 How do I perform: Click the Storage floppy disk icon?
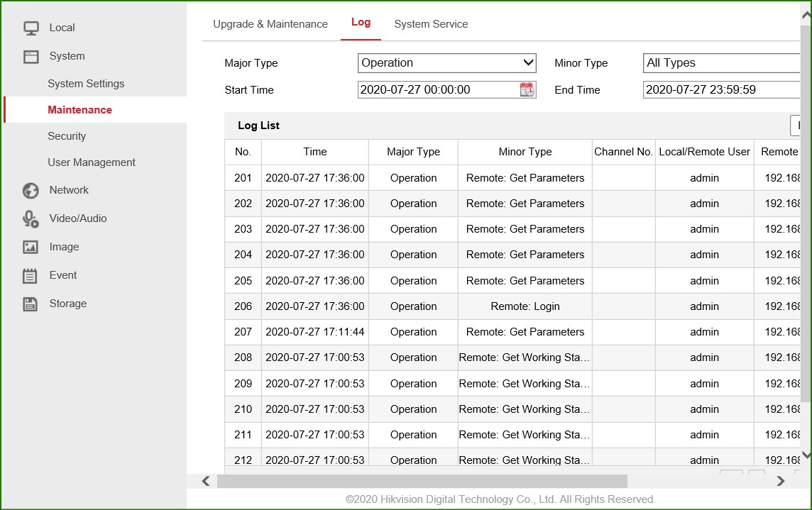[31, 304]
